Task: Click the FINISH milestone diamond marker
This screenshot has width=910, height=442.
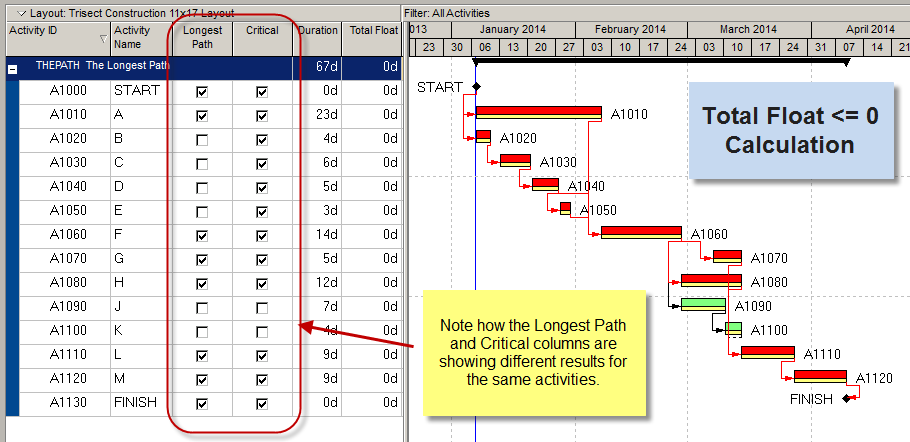Action: [848, 398]
